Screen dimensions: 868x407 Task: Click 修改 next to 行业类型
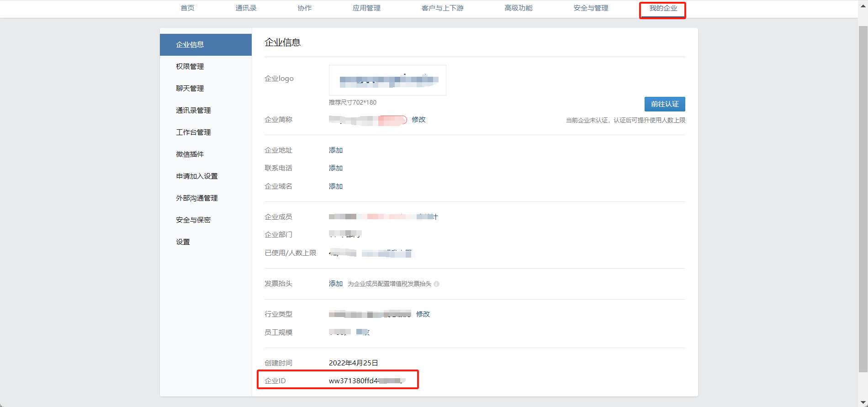[x=423, y=314]
